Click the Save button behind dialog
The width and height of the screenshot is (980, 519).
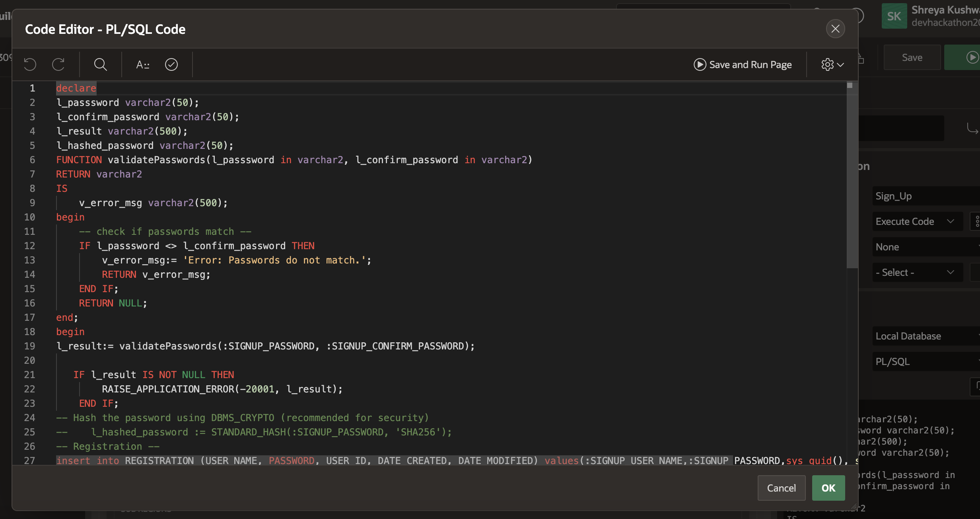912,58
